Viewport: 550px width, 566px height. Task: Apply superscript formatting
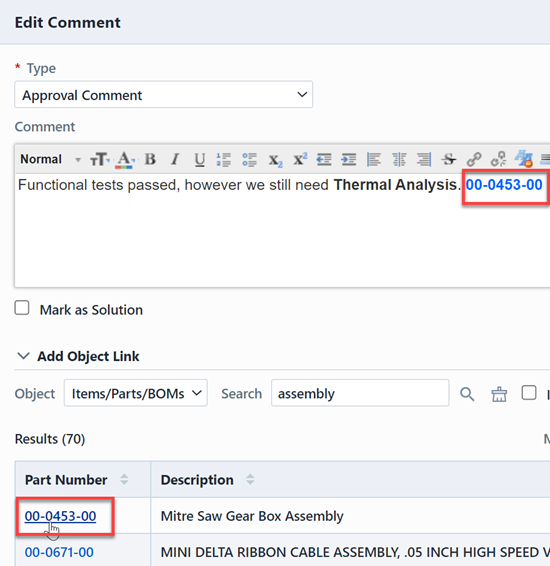300,159
